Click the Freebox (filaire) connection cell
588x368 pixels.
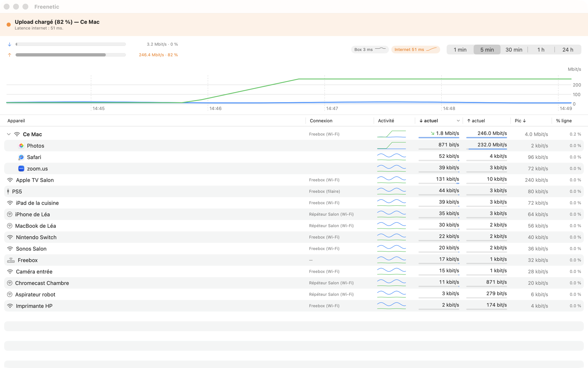click(x=324, y=191)
